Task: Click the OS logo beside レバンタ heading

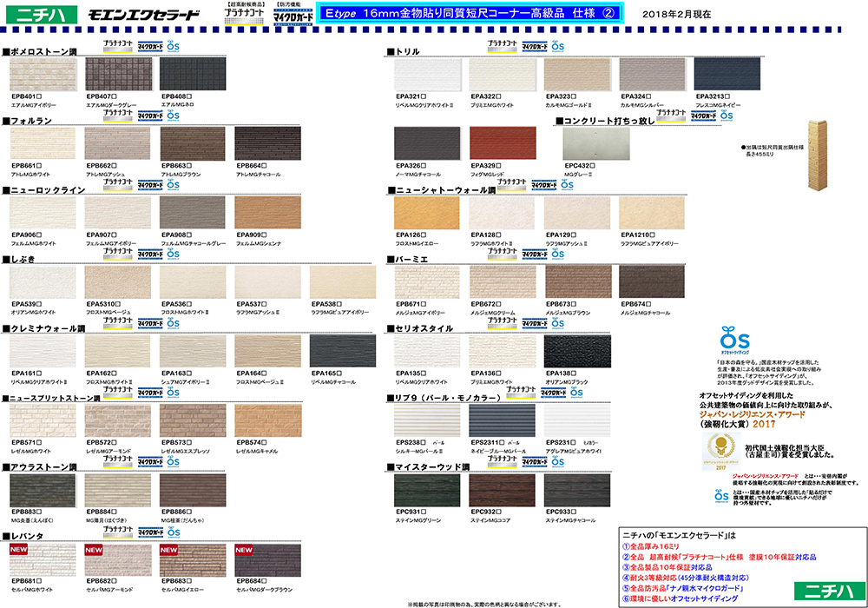Action: [x=174, y=532]
